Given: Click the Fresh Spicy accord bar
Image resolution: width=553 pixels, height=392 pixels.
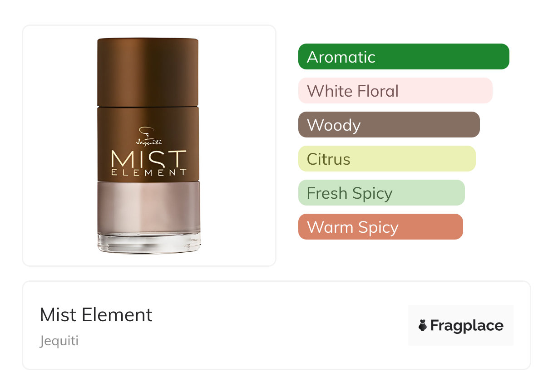Looking at the screenshot, I should click(381, 193).
